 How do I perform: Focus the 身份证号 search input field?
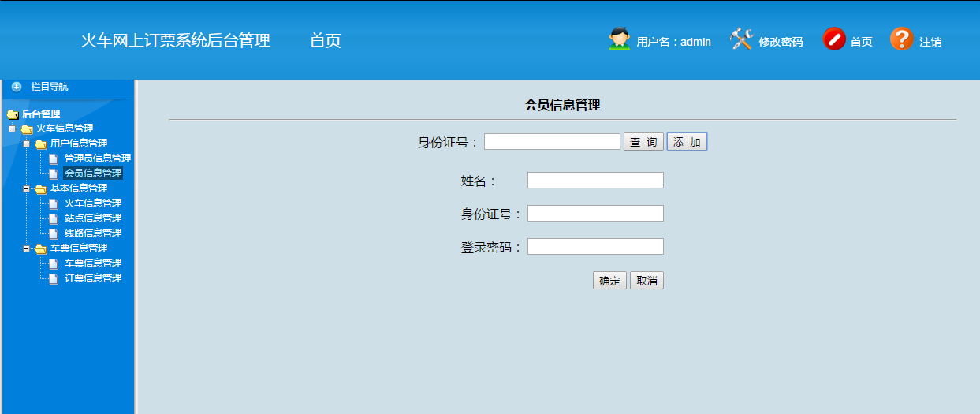click(x=552, y=141)
